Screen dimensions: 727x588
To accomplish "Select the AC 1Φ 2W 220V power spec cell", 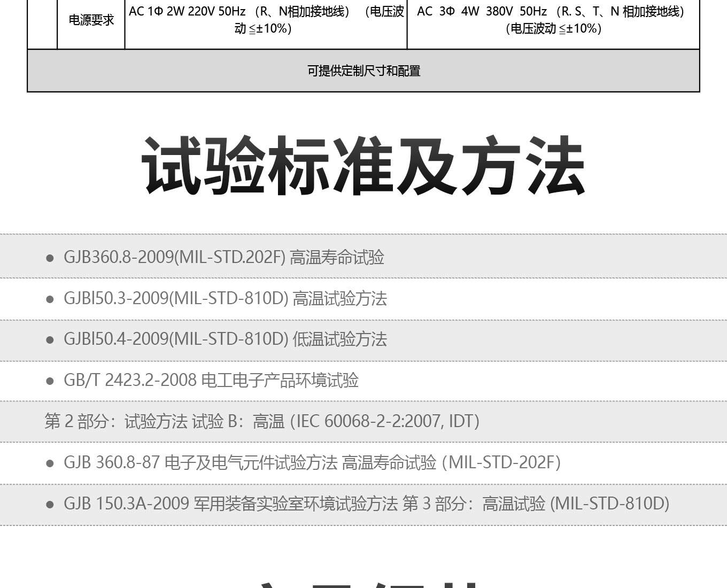I will (x=266, y=20).
